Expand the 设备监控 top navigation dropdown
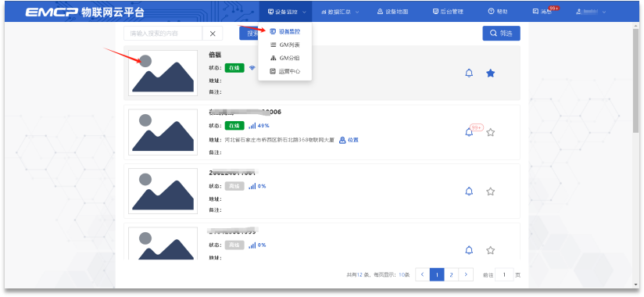The width and height of the screenshot is (644, 297). [286, 12]
